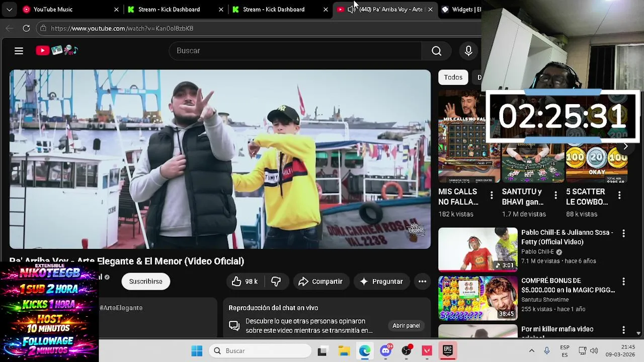Open more actions three-dot menu under video
644x362 pixels.
click(x=422, y=282)
